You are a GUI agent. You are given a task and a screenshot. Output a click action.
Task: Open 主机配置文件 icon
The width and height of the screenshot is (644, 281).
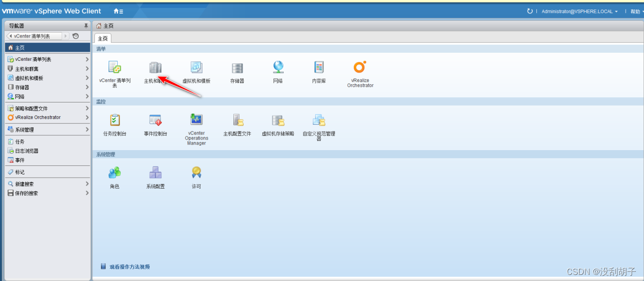[238, 120]
